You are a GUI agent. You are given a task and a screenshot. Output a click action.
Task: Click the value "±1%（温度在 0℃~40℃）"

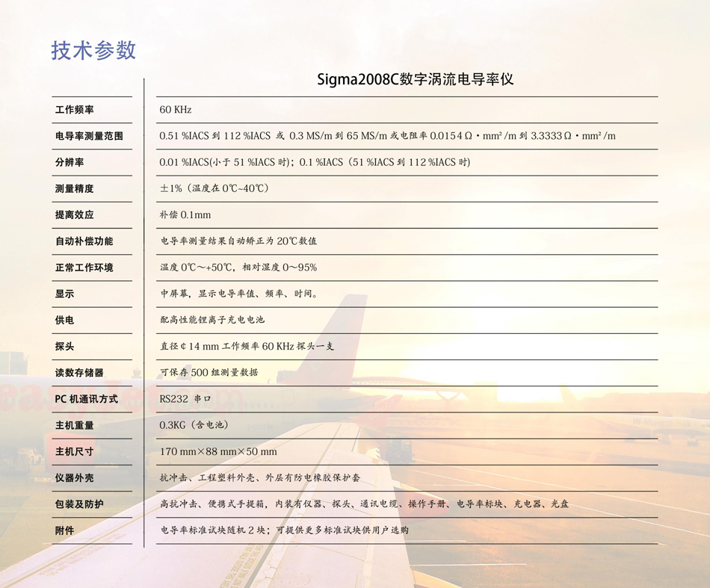pos(214,188)
